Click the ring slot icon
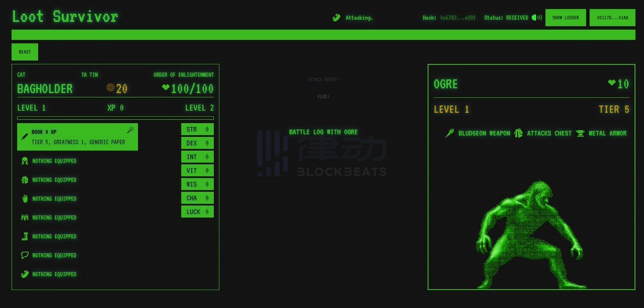This screenshot has width=644, height=308. click(25, 274)
